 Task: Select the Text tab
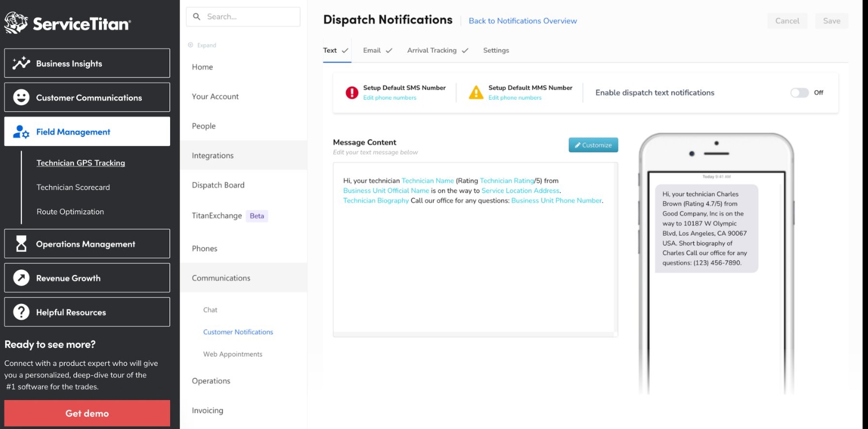pos(336,50)
